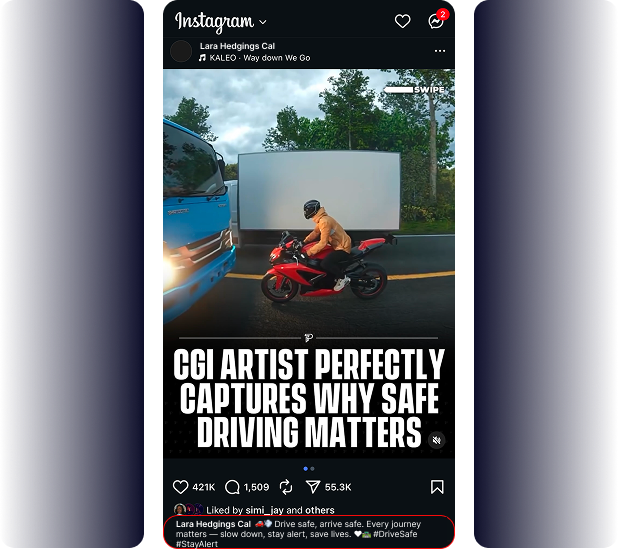
Task: Tap the #StayAlert hashtag in caption
Action: pos(197,544)
